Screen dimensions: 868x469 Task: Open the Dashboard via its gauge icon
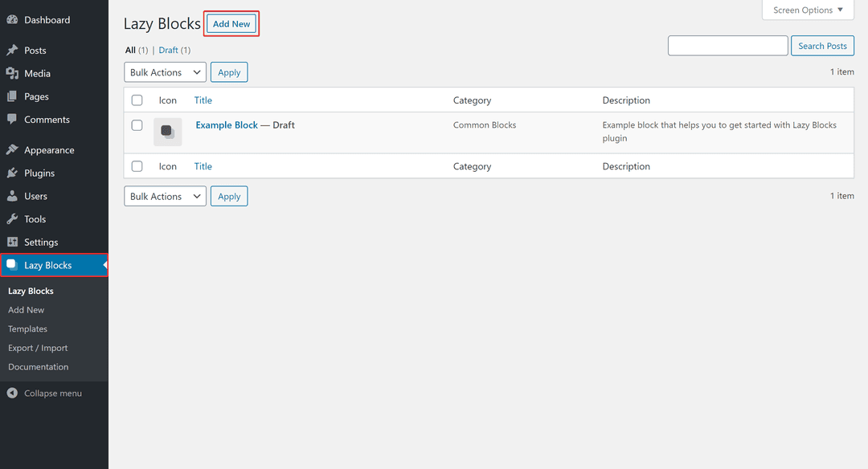(x=14, y=19)
